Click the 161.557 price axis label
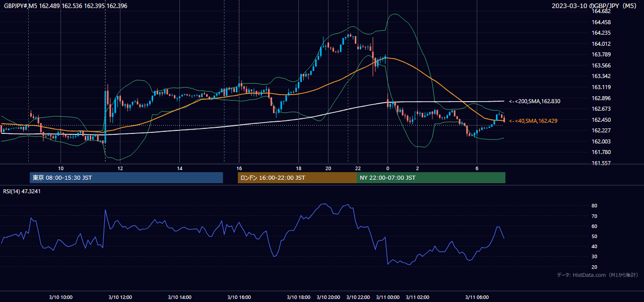644x302 pixels. click(x=601, y=163)
